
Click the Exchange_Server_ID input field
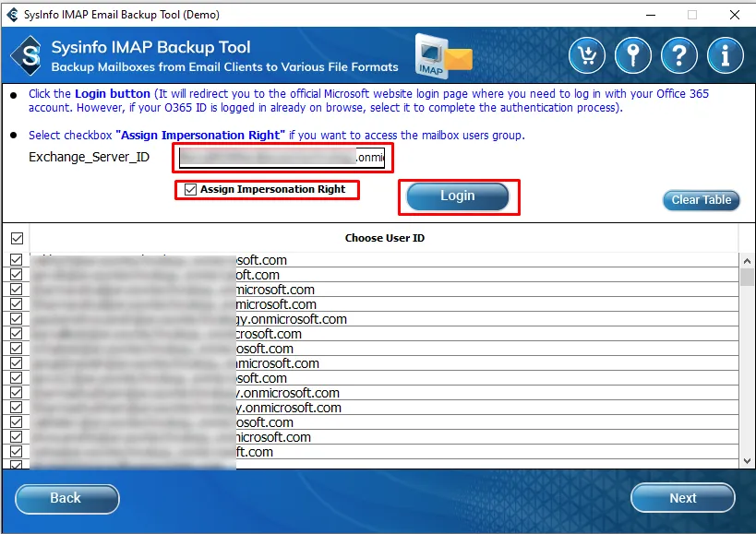point(282,158)
